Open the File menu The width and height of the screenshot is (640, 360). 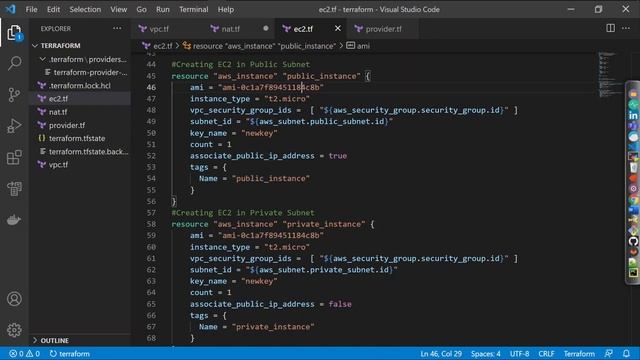(x=31, y=9)
